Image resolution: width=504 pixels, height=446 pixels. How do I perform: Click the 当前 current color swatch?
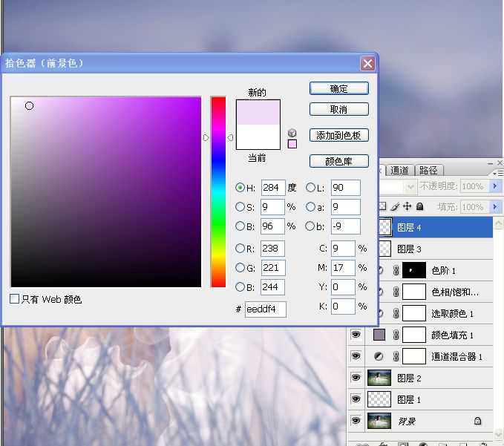tap(258, 137)
